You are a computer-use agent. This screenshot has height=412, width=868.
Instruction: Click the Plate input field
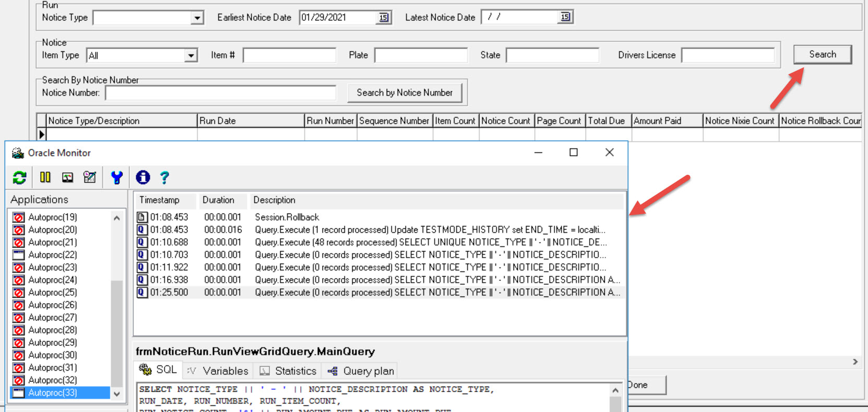tap(421, 55)
